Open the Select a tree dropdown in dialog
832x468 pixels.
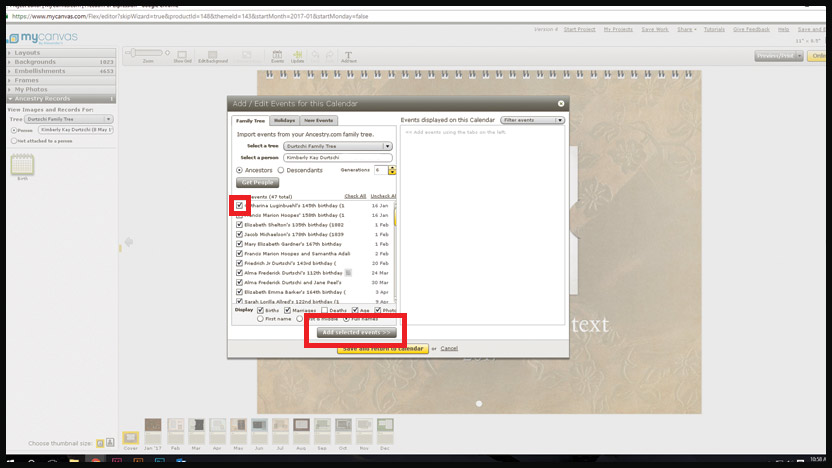(338, 146)
